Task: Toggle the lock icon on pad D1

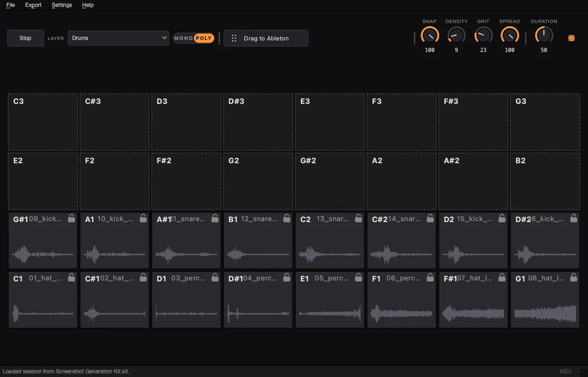Action: click(215, 277)
